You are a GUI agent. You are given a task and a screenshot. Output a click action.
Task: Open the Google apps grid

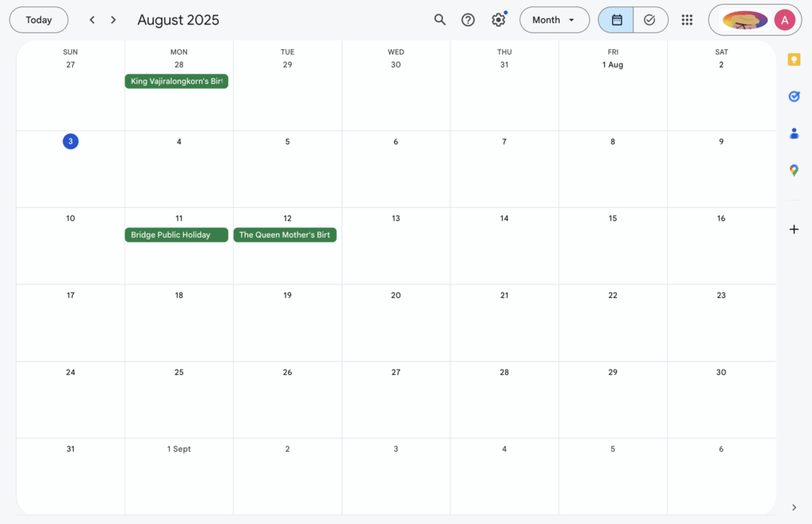coord(687,20)
